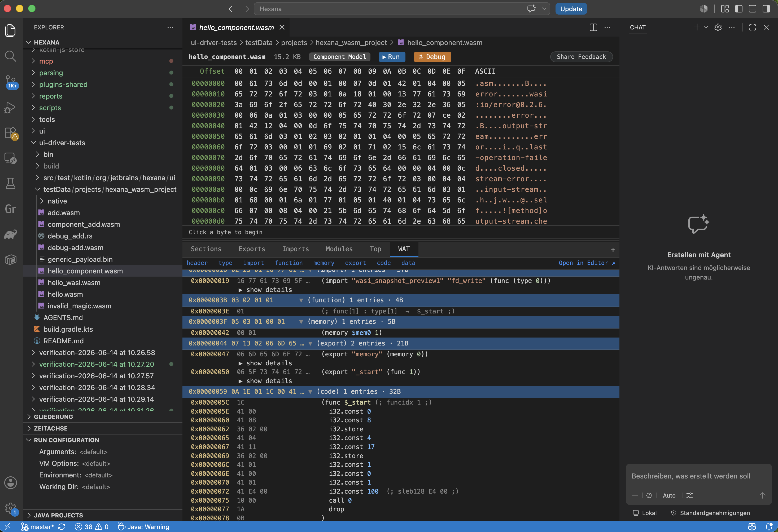Open the Run and Debug view

click(10, 108)
